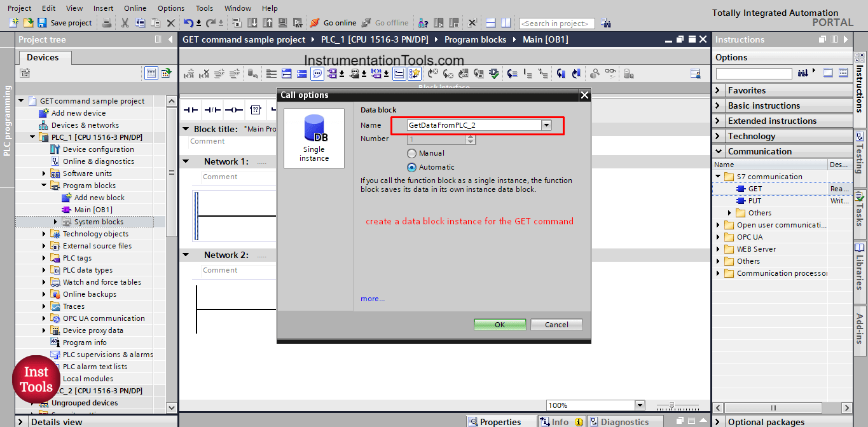The width and height of the screenshot is (868, 427).
Task: Click the binoculars search icon
Action: [606, 23]
